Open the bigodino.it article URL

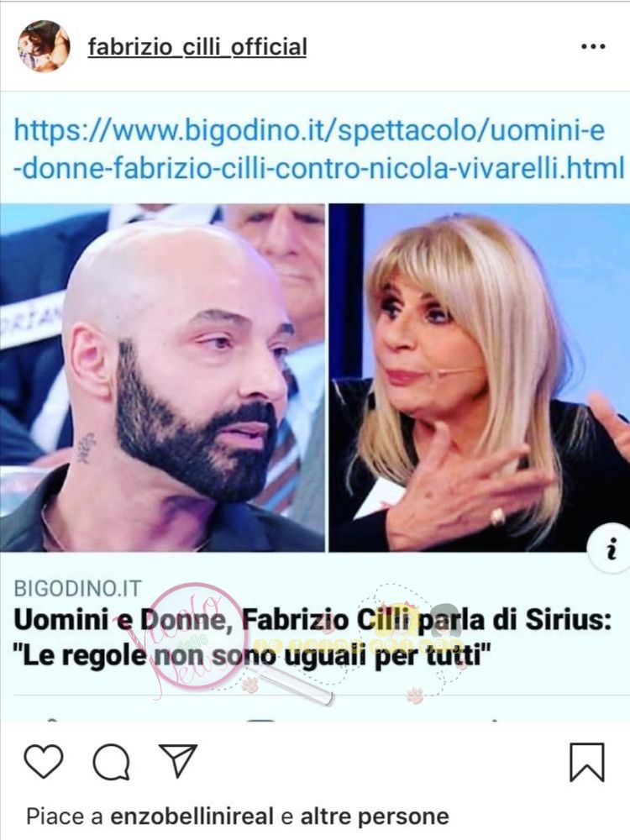tap(318, 149)
